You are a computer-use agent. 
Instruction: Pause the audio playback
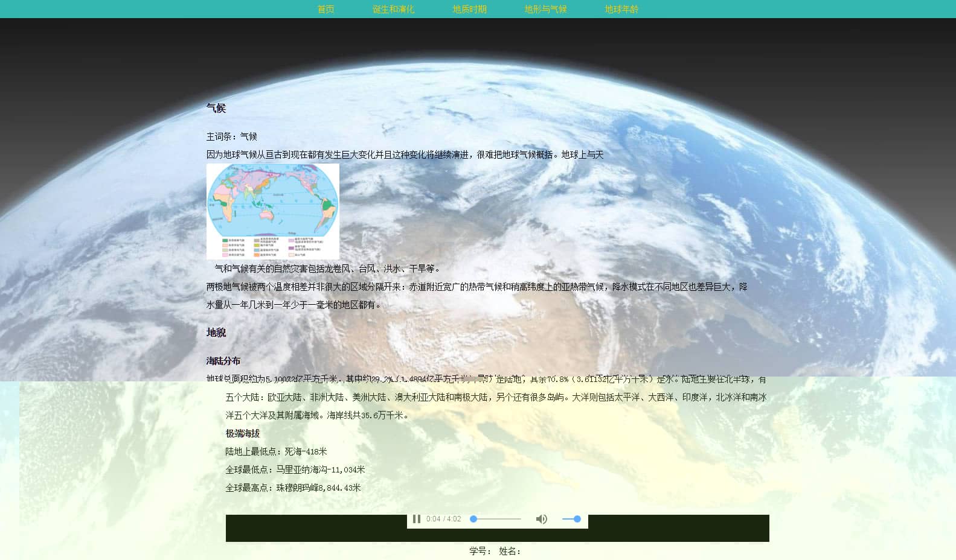tap(416, 519)
